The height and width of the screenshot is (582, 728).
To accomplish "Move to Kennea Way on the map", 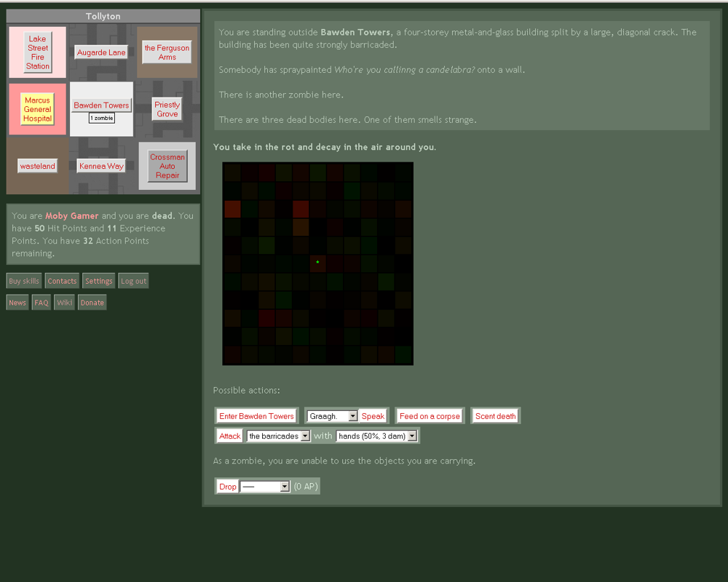I will [101, 166].
